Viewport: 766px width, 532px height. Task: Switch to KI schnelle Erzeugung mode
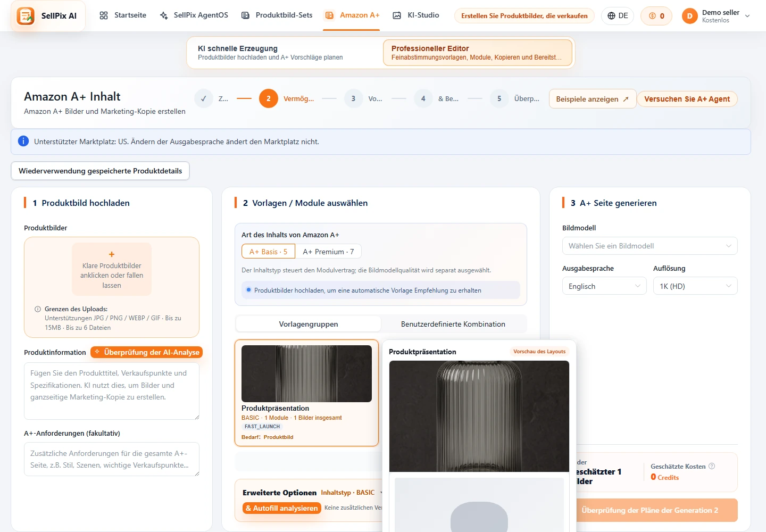click(x=285, y=53)
